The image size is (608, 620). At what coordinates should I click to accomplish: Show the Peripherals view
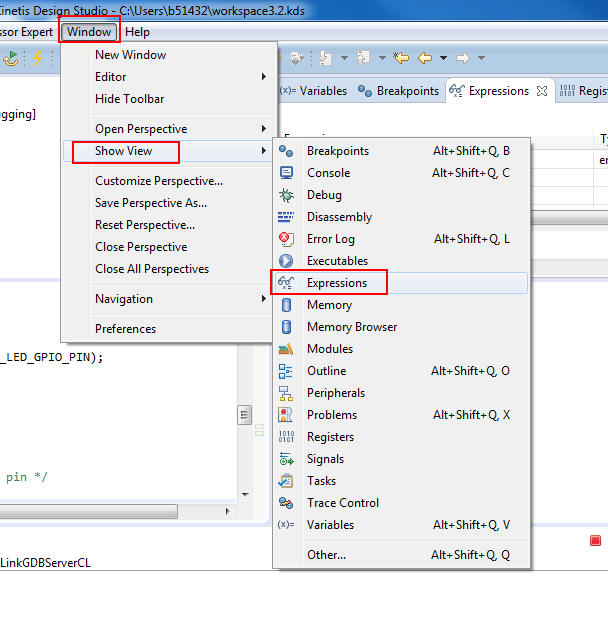point(401,393)
